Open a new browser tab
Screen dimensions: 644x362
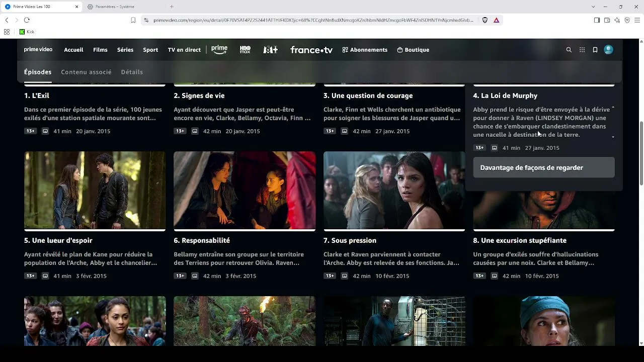(172, 7)
